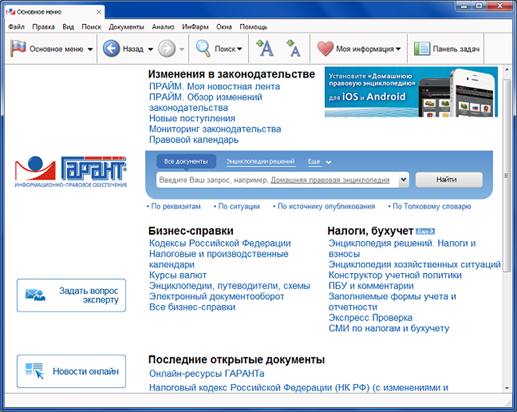Screen dimensions: 517x412
Task: Click the Домашняя правовая энциклопедия example link
Action: (330, 180)
